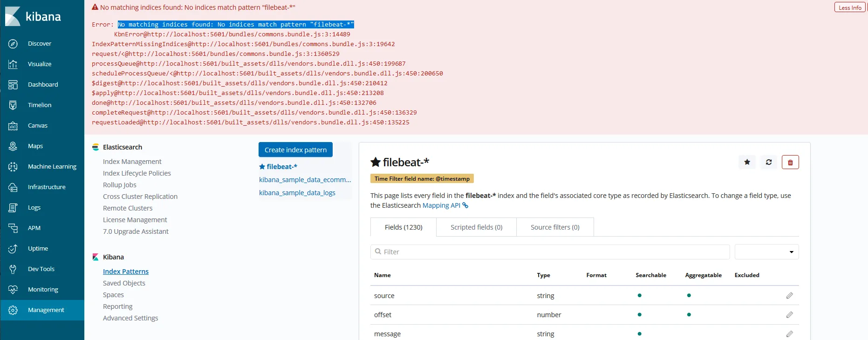Click the fields Filter search box
The width and height of the screenshot is (868, 340).
point(550,252)
